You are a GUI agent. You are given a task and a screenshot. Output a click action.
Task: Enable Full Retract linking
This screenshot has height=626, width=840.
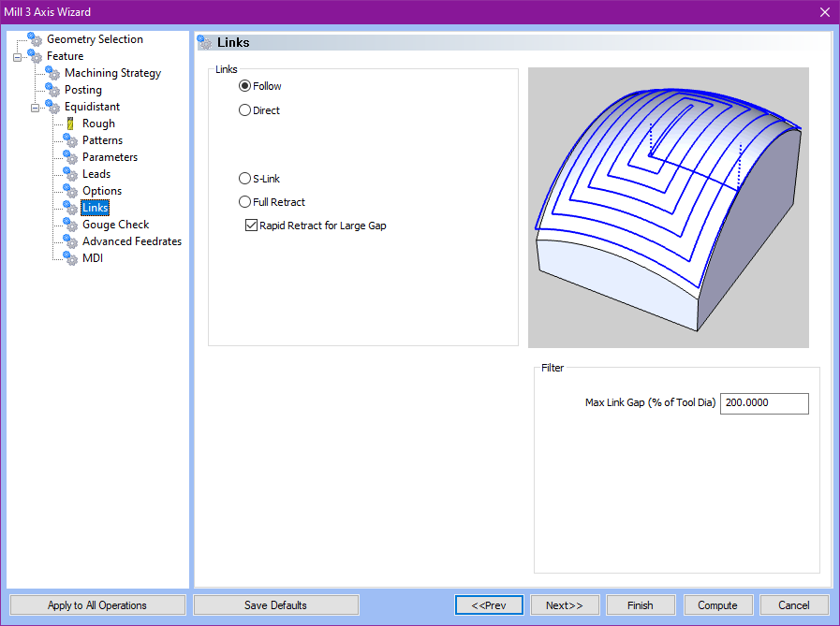tap(245, 201)
